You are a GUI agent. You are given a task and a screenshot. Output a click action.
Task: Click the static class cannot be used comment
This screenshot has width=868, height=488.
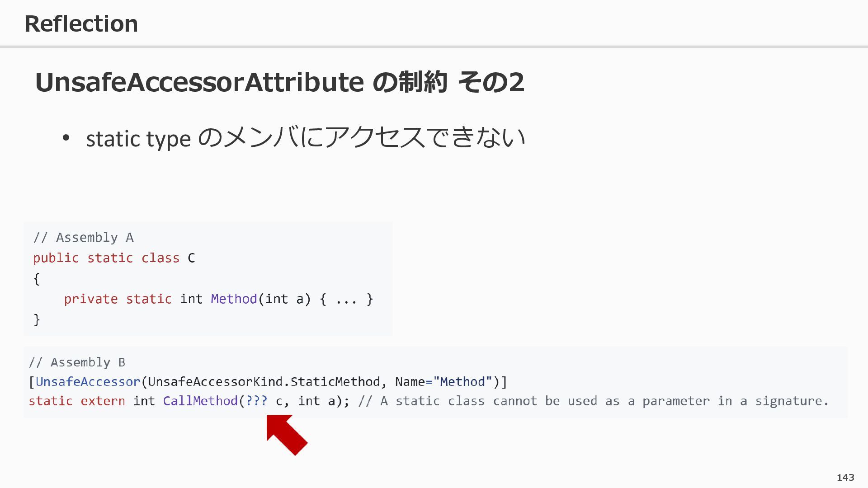(593, 401)
